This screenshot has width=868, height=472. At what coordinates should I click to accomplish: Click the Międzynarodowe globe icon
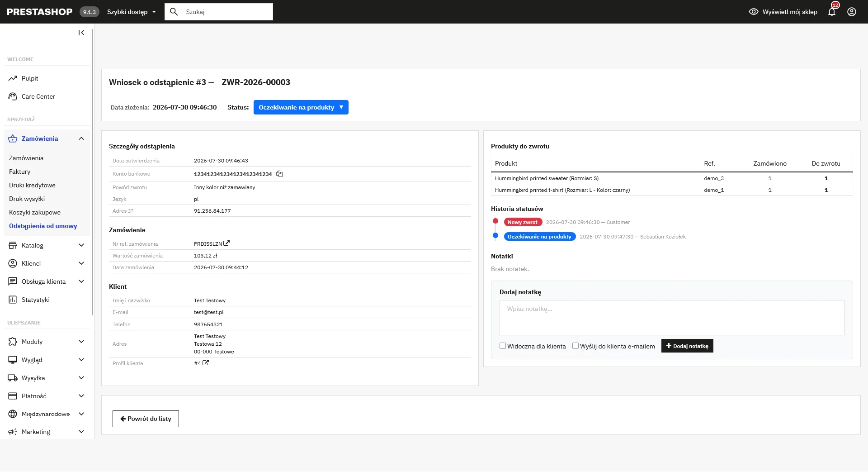(x=13, y=414)
